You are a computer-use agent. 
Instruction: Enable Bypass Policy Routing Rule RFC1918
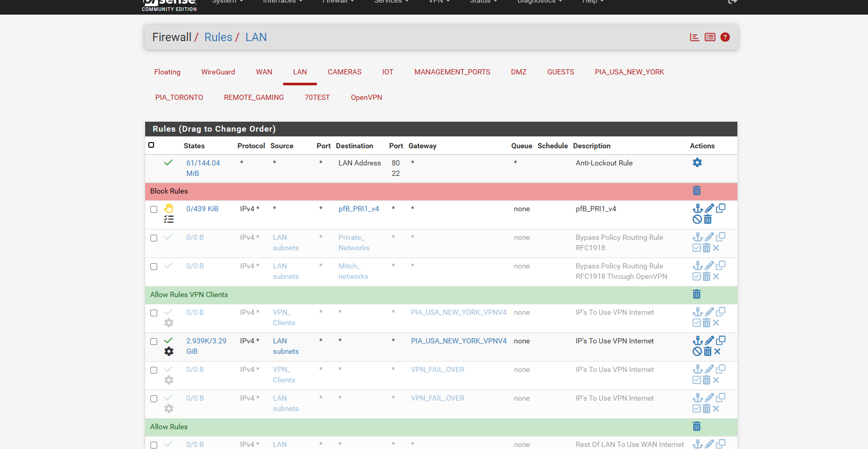click(x=697, y=248)
